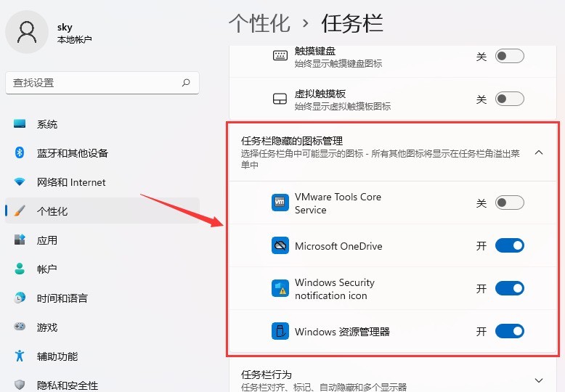The image size is (565, 392).
Task: Turn on the 触摸键盘 toggle
Action: point(510,56)
